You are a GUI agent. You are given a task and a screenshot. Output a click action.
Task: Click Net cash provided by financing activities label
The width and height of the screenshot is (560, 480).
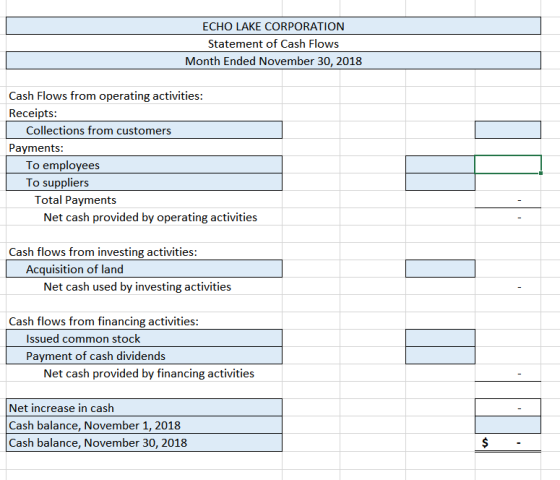(149, 373)
